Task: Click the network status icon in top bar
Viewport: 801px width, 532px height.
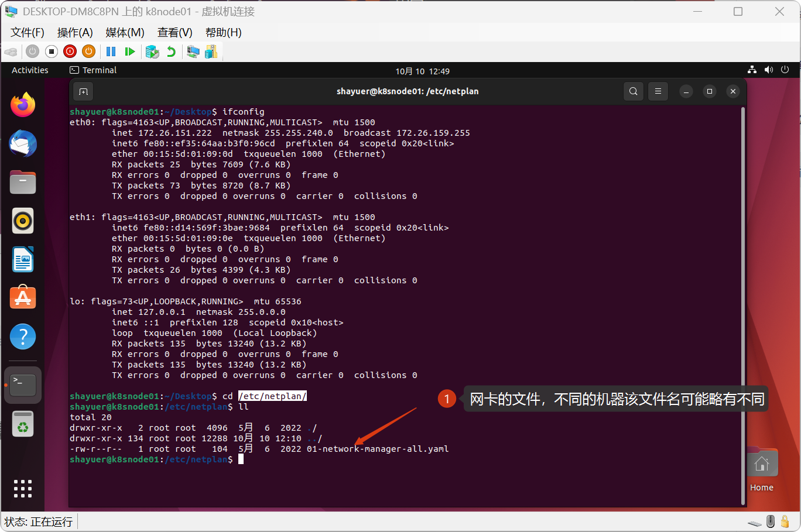Action: [752, 70]
